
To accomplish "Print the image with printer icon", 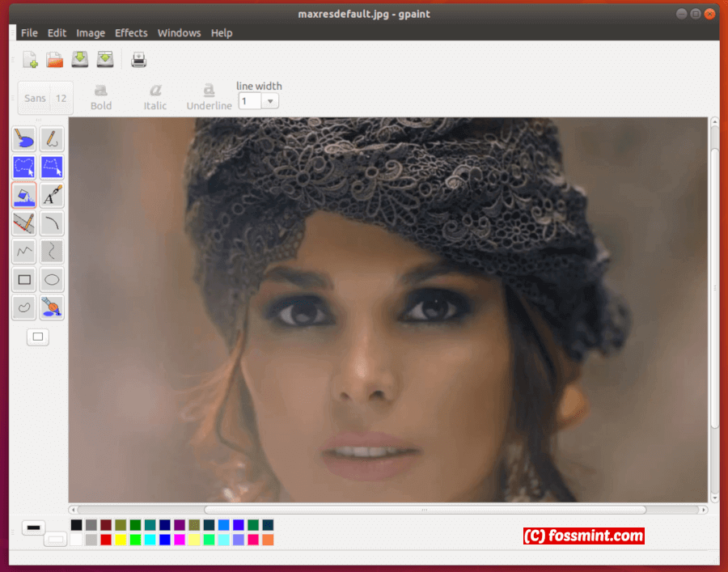I will (138, 59).
